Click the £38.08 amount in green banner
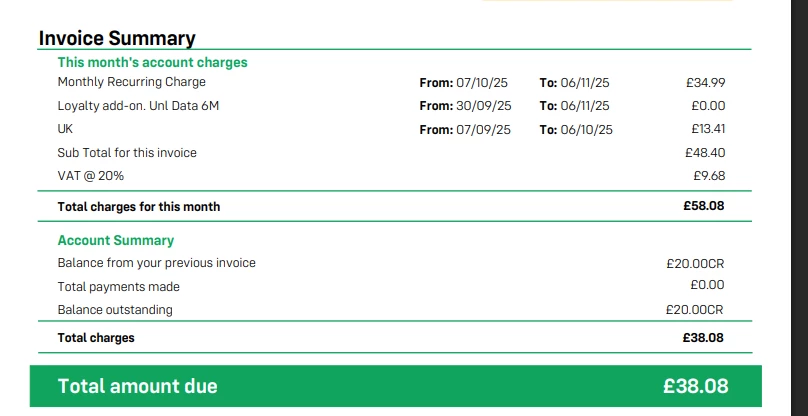This screenshot has width=808, height=416. click(x=695, y=386)
